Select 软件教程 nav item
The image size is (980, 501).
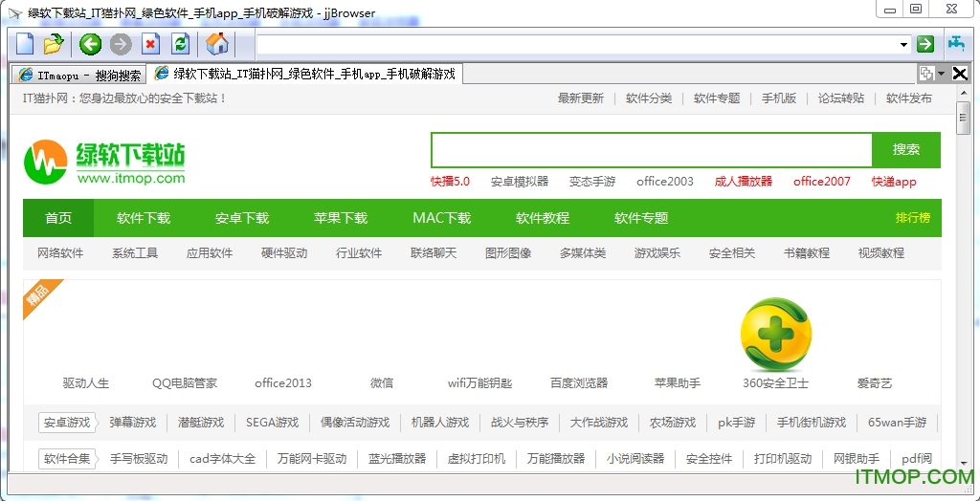point(543,218)
